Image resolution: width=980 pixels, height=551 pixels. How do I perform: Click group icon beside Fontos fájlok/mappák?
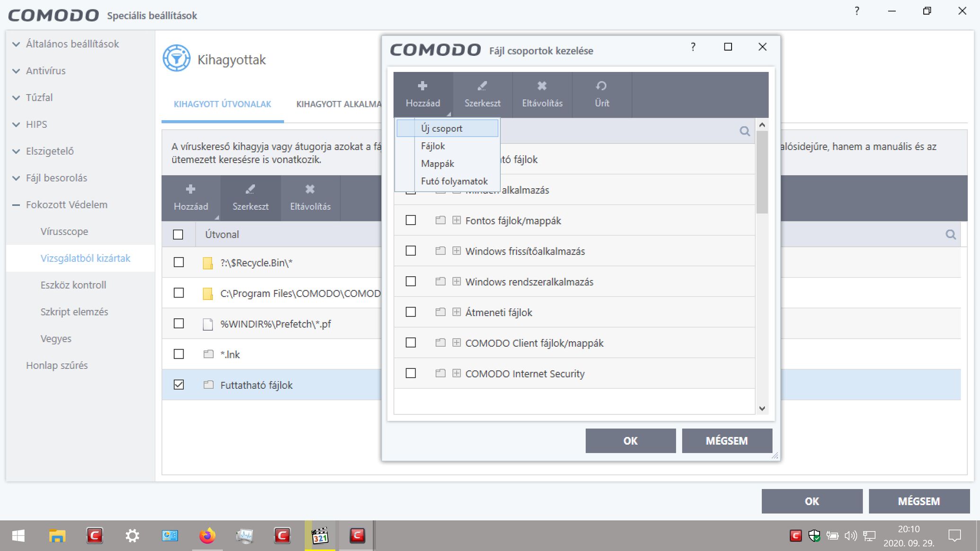(x=441, y=220)
